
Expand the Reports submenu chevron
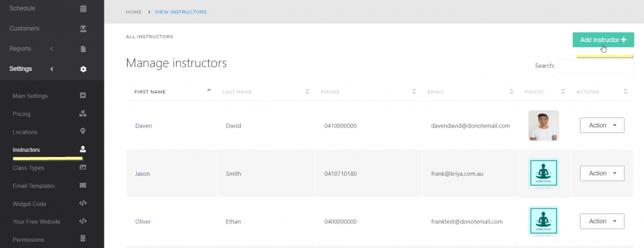coord(52,49)
